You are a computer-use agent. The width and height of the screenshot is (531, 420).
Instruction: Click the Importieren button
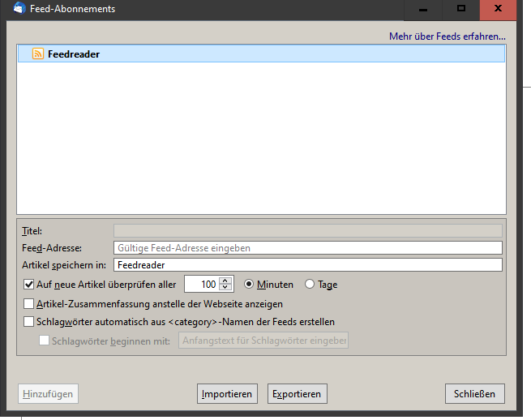[x=227, y=393]
